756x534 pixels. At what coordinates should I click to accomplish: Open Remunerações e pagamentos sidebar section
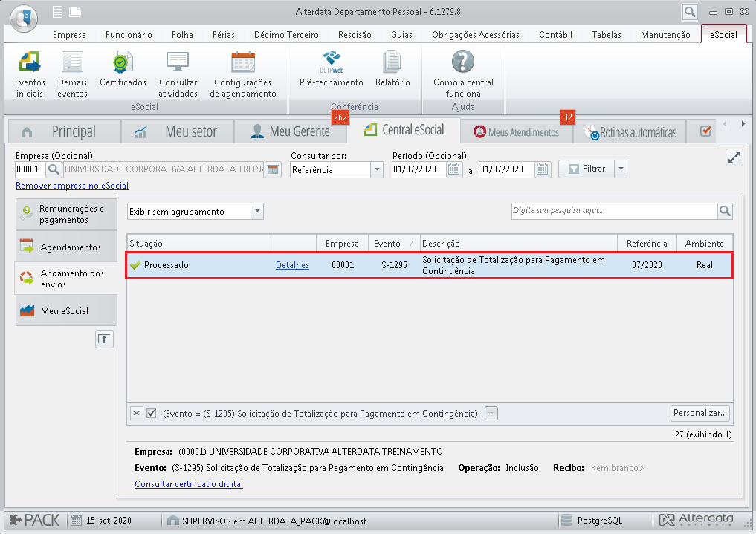(67, 215)
